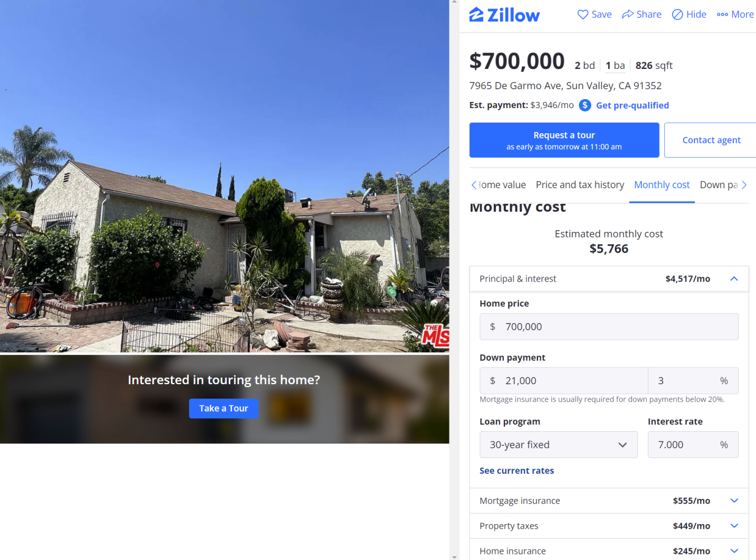Viewport: 756px width, 560px height.
Task: Click the Contact agent button
Action: coord(711,140)
